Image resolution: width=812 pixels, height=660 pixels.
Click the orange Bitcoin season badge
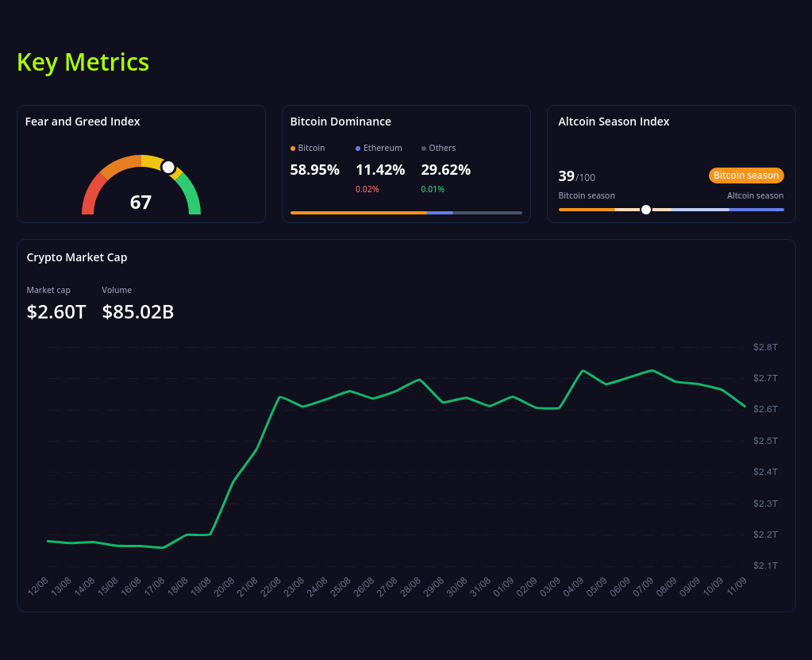coord(745,175)
